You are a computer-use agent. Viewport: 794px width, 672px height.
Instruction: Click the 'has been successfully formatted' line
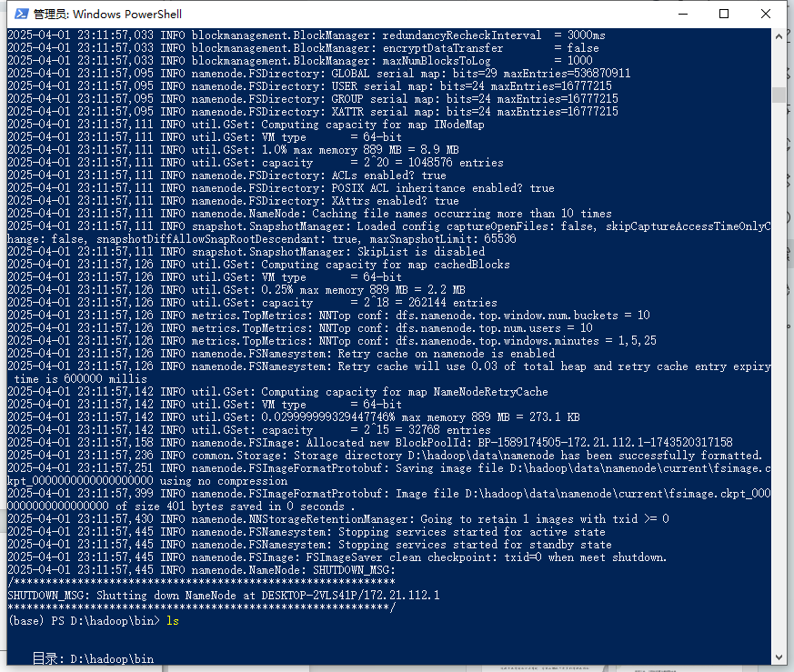[385, 456]
